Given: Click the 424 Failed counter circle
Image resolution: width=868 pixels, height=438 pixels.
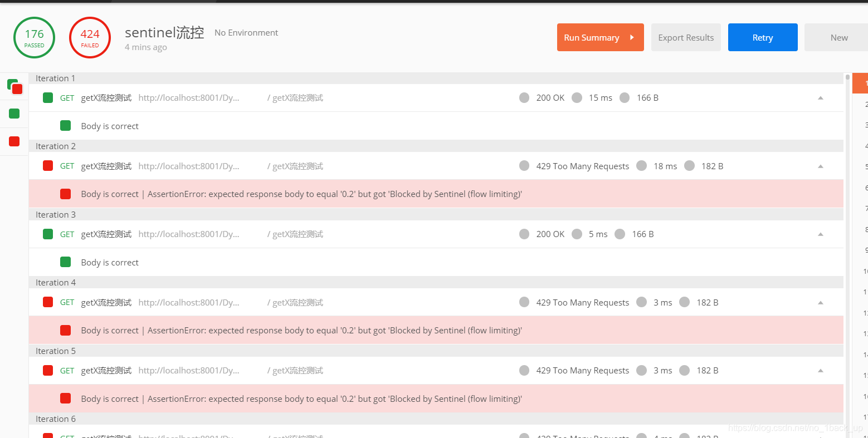Looking at the screenshot, I should click(90, 38).
